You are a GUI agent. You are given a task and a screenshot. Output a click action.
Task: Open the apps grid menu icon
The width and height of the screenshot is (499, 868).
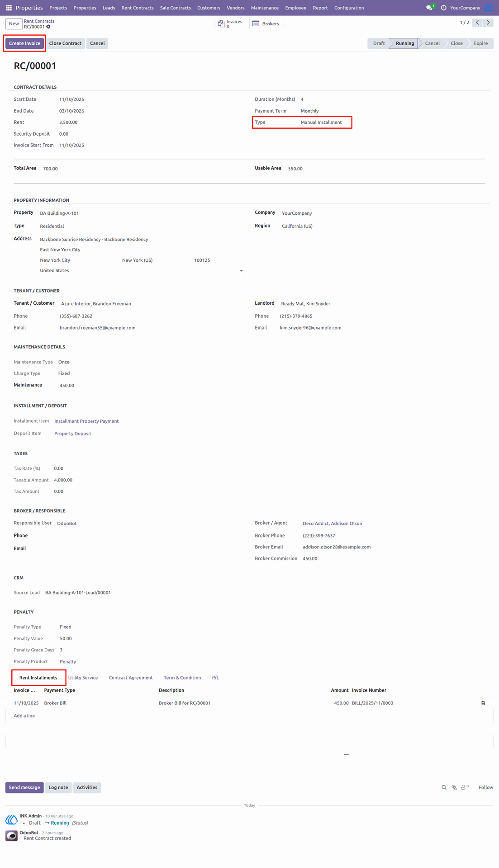pyautogui.click(x=9, y=8)
